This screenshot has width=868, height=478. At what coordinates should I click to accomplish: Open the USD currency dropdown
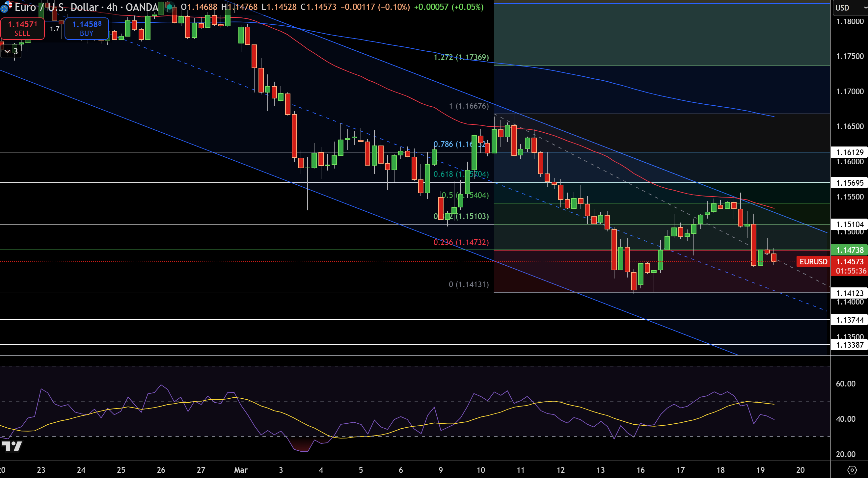coord(851,8)
